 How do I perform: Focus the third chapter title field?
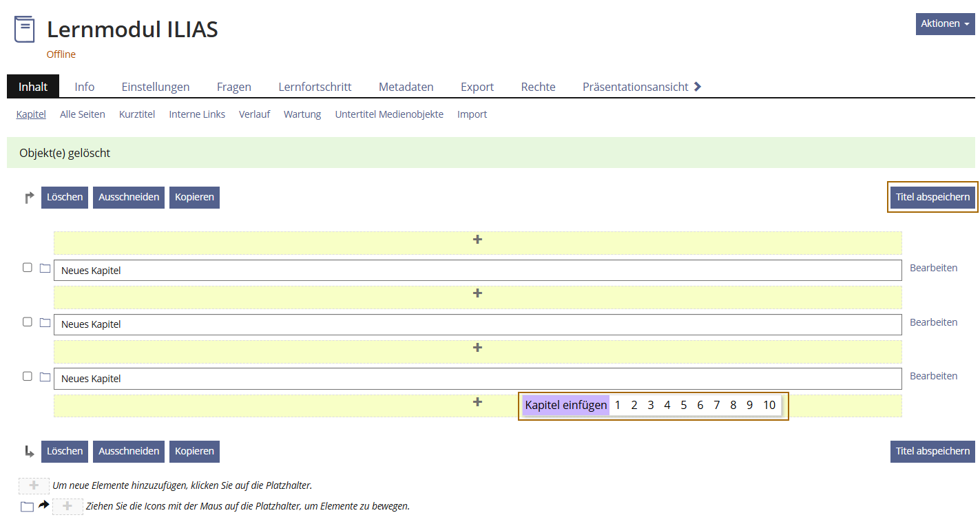pyautogui.click(x=477, y=379)
